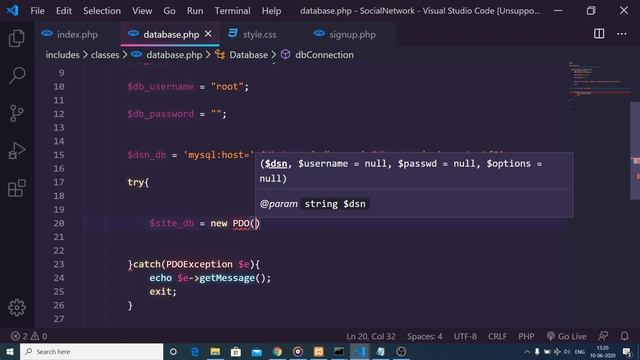Image resolution: width=640 pixels, height=360 pixels.
Task: Click the PDO class name on line 20
Action: coord(241,223)
